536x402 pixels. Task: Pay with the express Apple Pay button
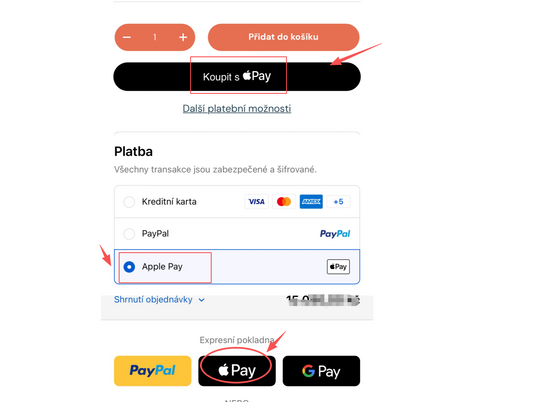(x=237, y=371)
